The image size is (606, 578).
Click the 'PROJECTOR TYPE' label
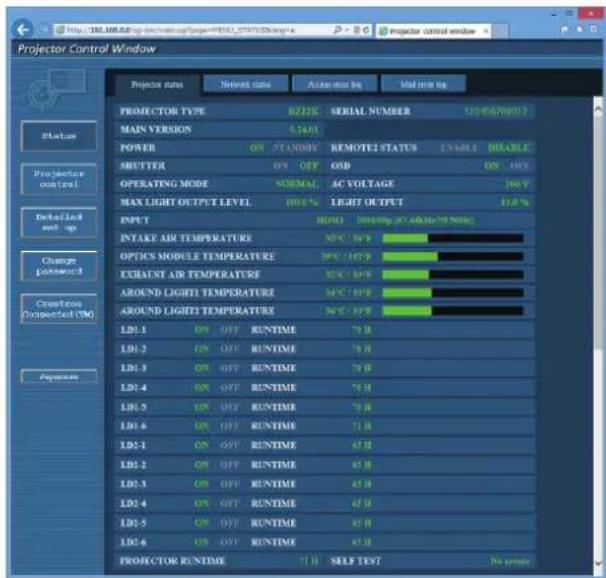point(163,111)
